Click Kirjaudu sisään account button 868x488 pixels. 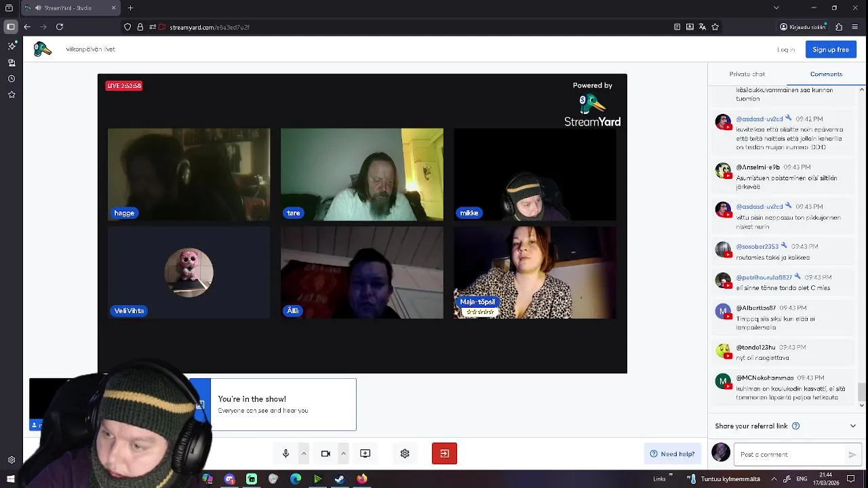point(803,27)
